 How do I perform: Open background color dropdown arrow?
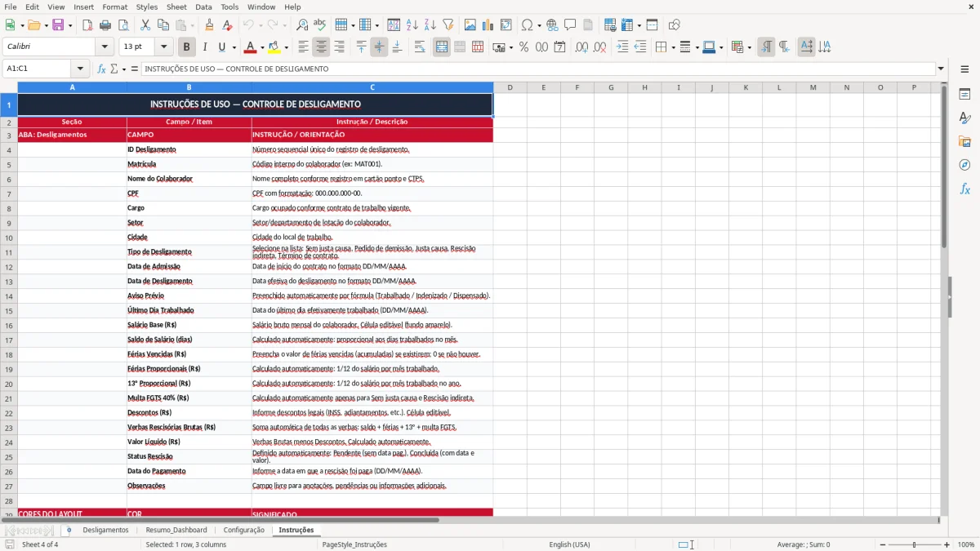tap(286, 47)
